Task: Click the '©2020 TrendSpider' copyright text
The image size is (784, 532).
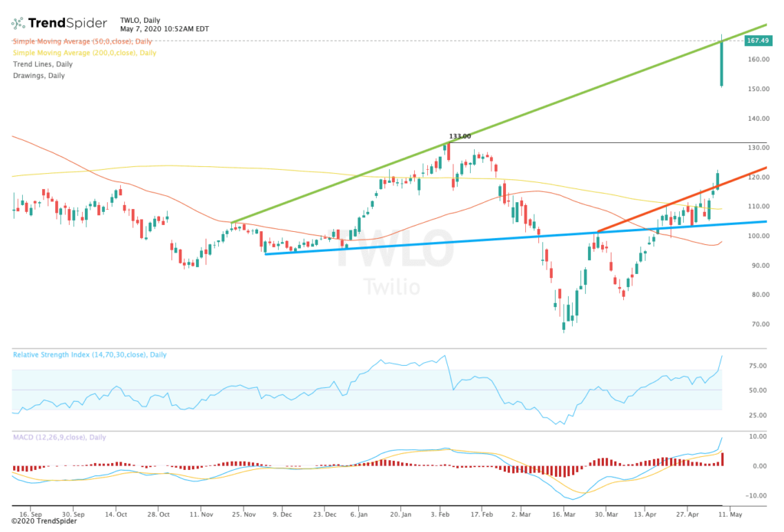Action: point(44,521)
